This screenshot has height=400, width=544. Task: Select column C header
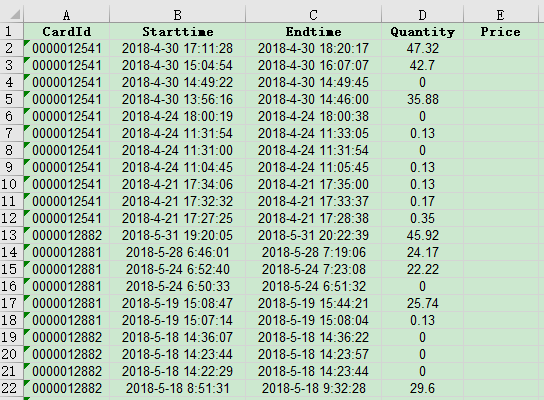(x=313, y=15)
